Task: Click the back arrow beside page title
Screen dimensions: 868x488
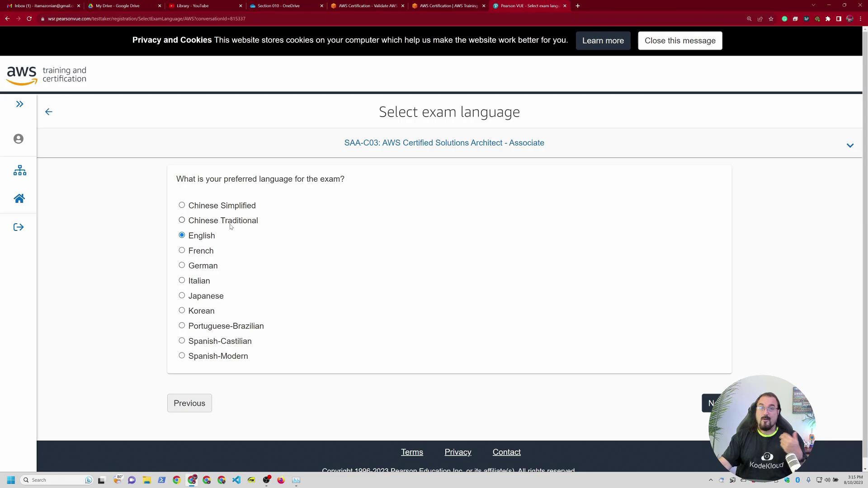Action: 49,112
